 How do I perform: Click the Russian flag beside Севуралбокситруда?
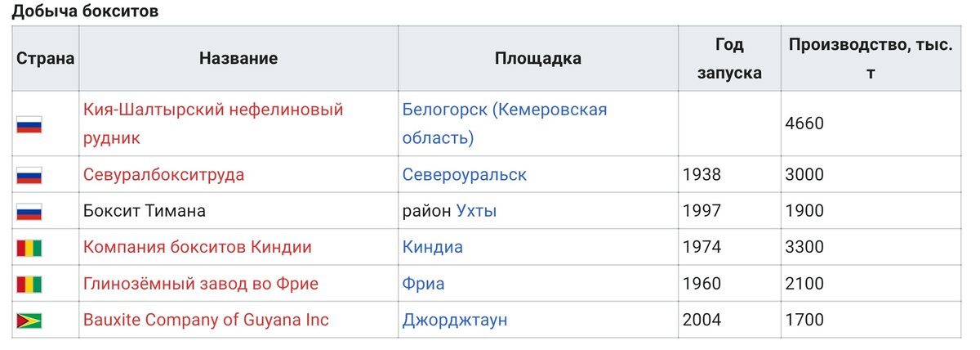pos(29,175)
